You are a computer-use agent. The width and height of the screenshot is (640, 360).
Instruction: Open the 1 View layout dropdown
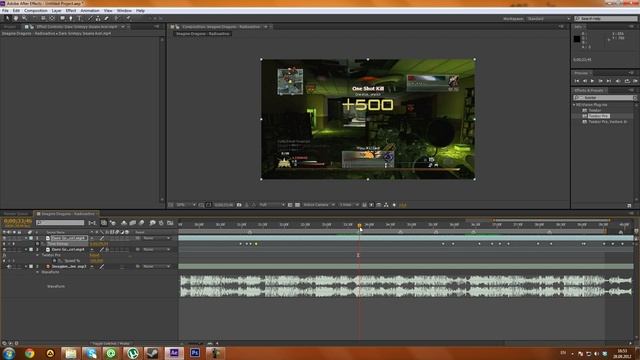(349, 205)
